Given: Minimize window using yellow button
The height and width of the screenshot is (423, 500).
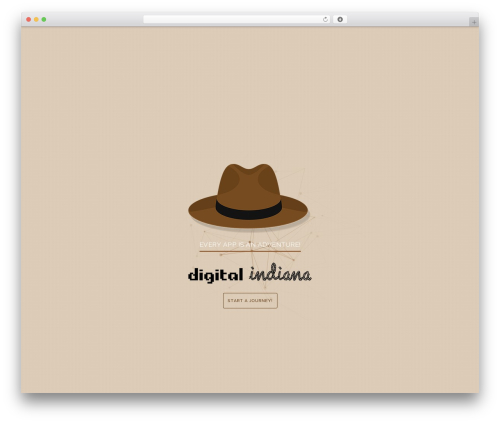Looking at the screenshot, I should pos(36,20).
